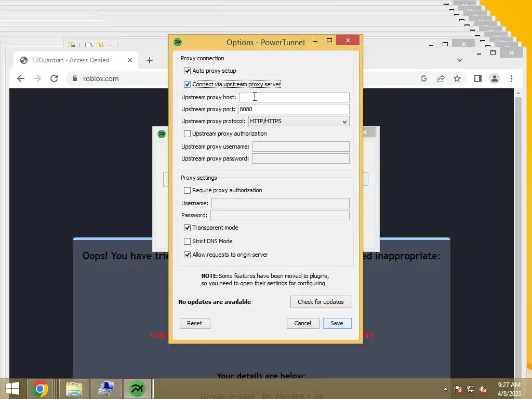The image size is (532, 399).
Task: Bookmark this page with the star icon
Action: click(457, 79)
